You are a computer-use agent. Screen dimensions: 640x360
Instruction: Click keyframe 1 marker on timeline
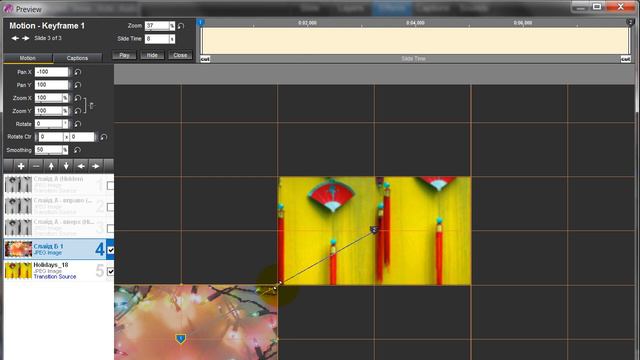[x=200, y=22]
